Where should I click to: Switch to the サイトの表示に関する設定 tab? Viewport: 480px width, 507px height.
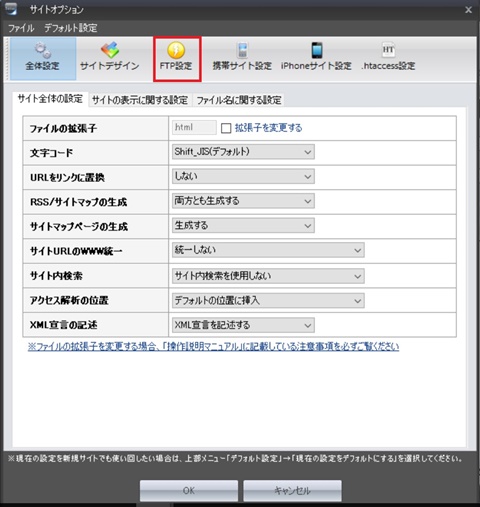140,100
